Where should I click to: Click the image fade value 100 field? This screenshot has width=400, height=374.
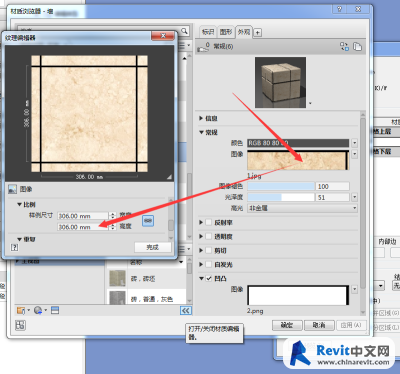[332, 186]
